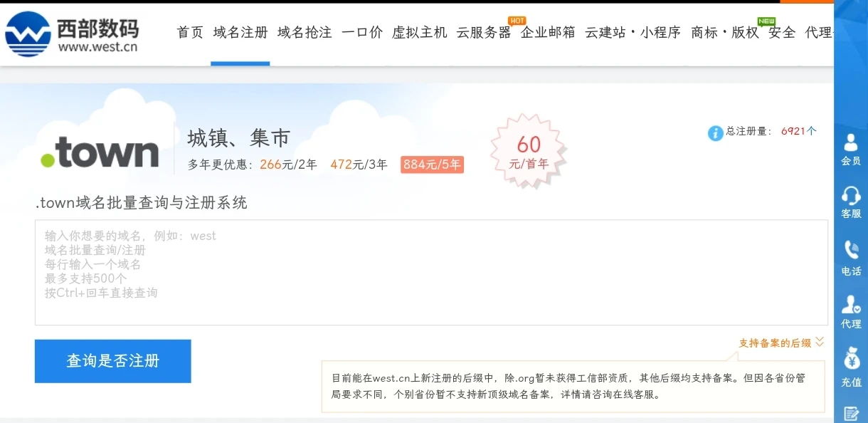
Task: Open the 商标·版权 menu item
Action: [x=724, y=33]
